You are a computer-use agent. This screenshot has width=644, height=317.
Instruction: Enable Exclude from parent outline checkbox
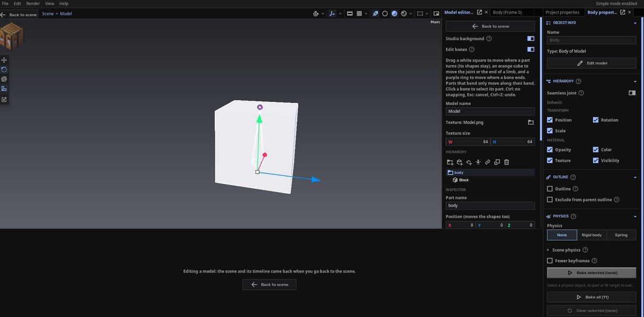click(x=550, y=200)
